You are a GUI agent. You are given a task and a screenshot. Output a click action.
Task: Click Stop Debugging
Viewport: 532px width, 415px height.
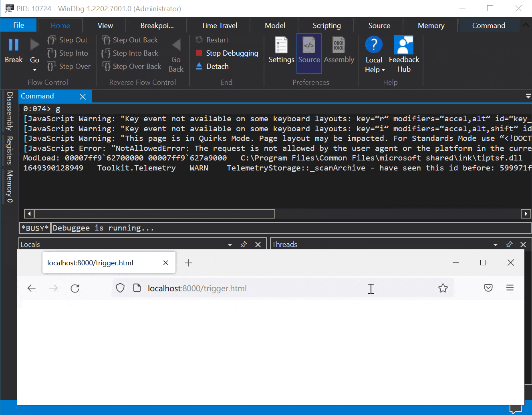click(x=227, y=53)
